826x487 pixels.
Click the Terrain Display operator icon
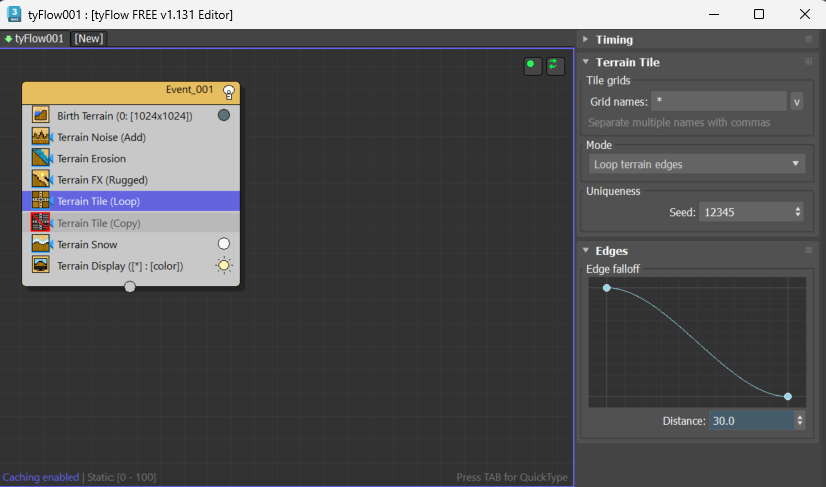[x=41, y=266]
